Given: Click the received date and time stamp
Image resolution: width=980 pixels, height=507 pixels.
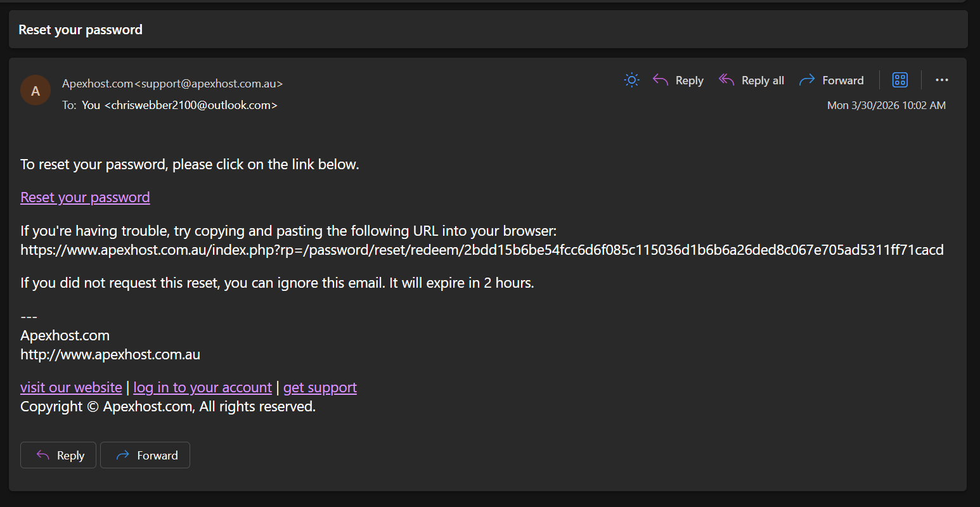Looking at the screenshot, I should tap(886, 105).
